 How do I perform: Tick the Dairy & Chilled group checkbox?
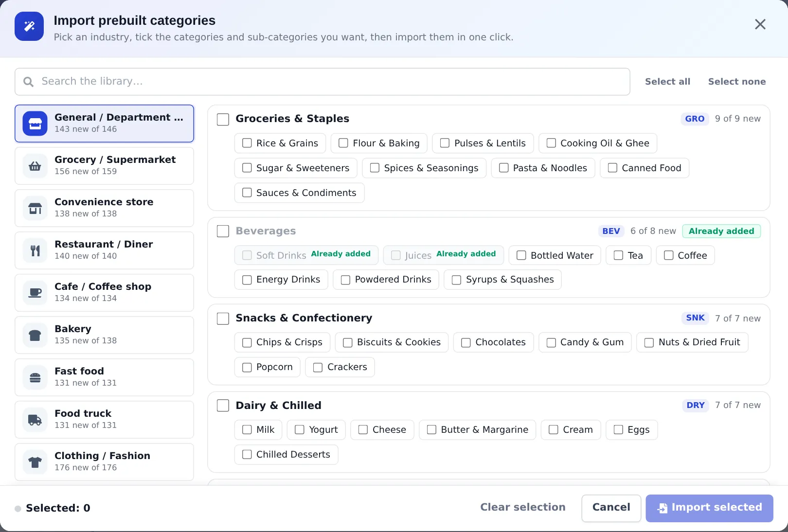pos(223,406)
